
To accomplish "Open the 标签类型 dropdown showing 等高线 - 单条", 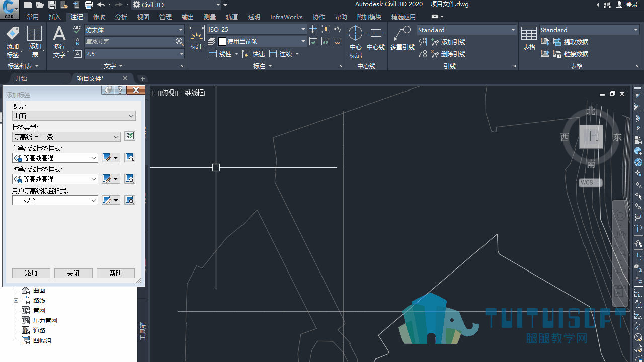I will (x=66, y=137).
